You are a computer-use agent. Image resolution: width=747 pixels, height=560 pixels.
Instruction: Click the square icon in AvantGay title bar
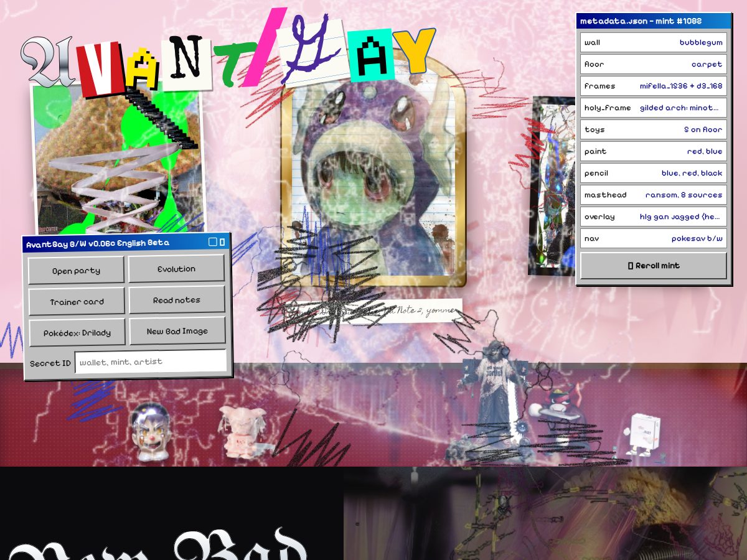(x=213, y=242)
